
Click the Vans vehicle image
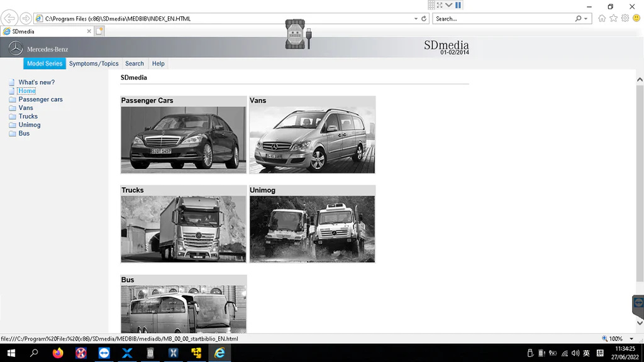(312, 140)
